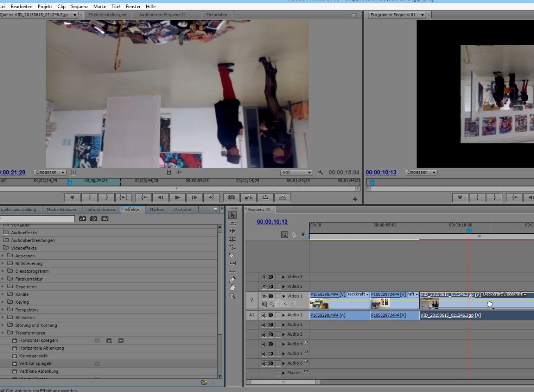This screenshot has width=534, height=392.
Task: Open program monitor Einpassen zoom dropdown
Action: 421,173
